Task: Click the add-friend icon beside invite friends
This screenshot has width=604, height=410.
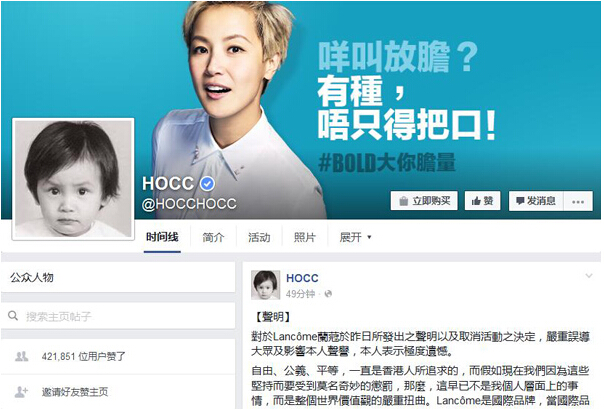Action: [21, 392]
